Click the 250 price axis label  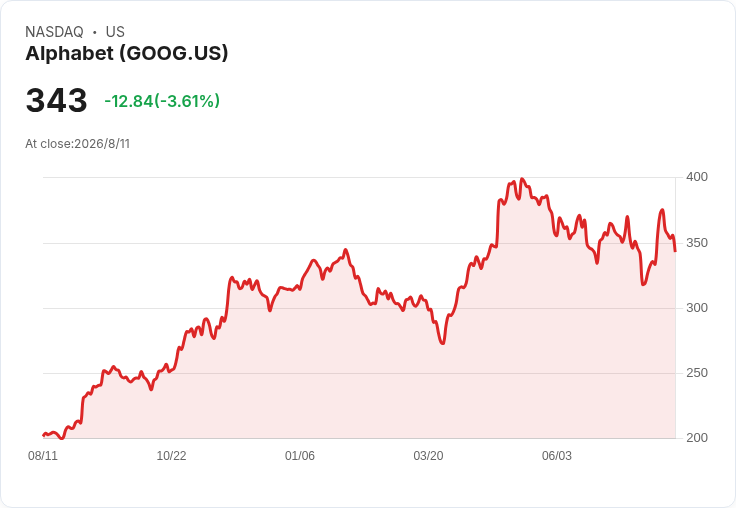(x=697, y=373)
